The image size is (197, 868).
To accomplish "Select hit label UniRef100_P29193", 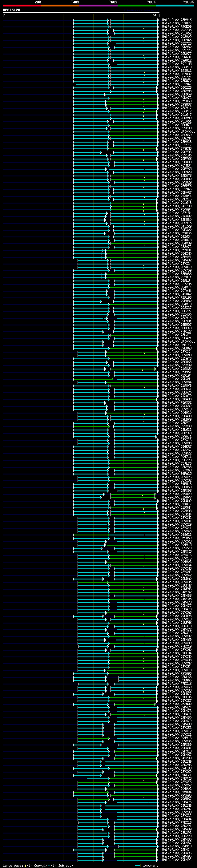I will (177, 297).
